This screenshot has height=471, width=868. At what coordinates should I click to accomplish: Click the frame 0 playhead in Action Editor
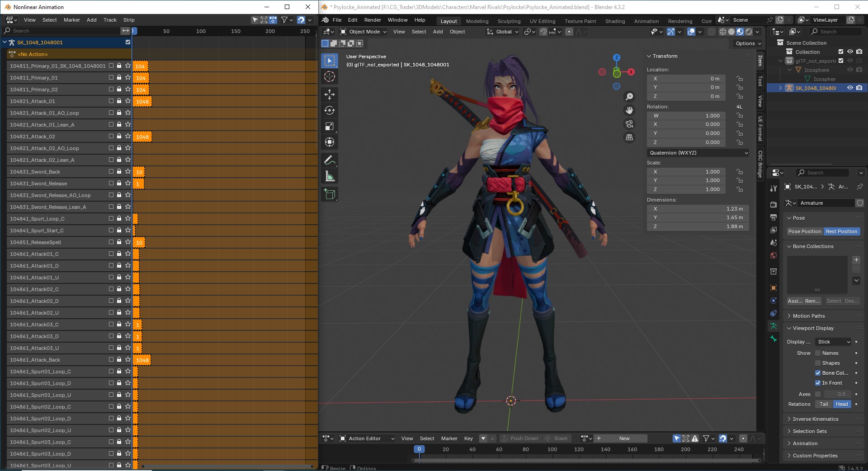click(x=419, y=449)
